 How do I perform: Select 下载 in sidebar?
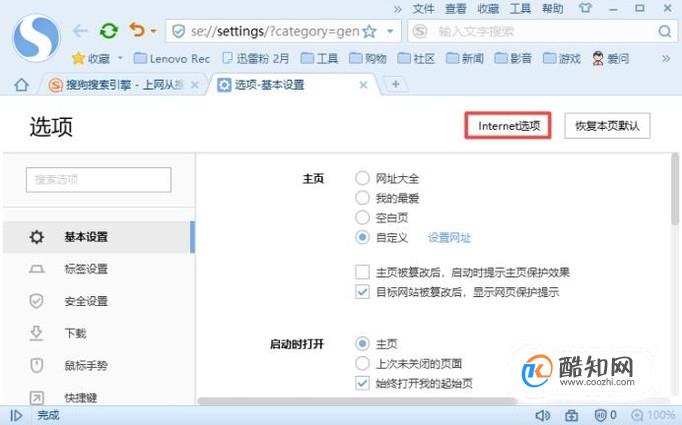tap(99, 333)
